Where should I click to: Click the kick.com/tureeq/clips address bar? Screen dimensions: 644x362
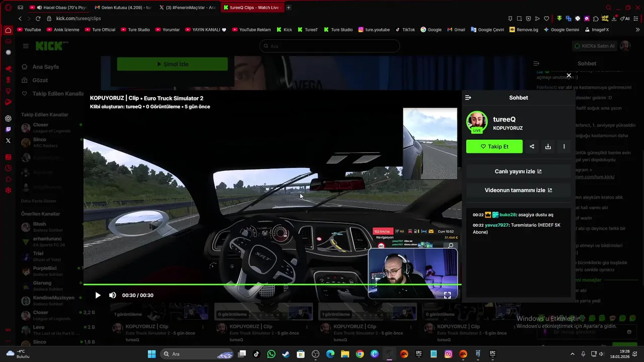click(x=78, y=19)
